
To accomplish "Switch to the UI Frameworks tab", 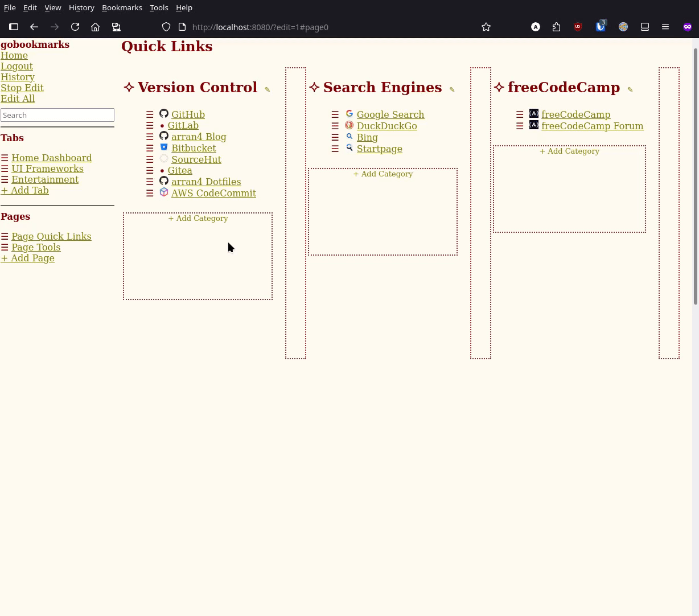I will point(47,169).
